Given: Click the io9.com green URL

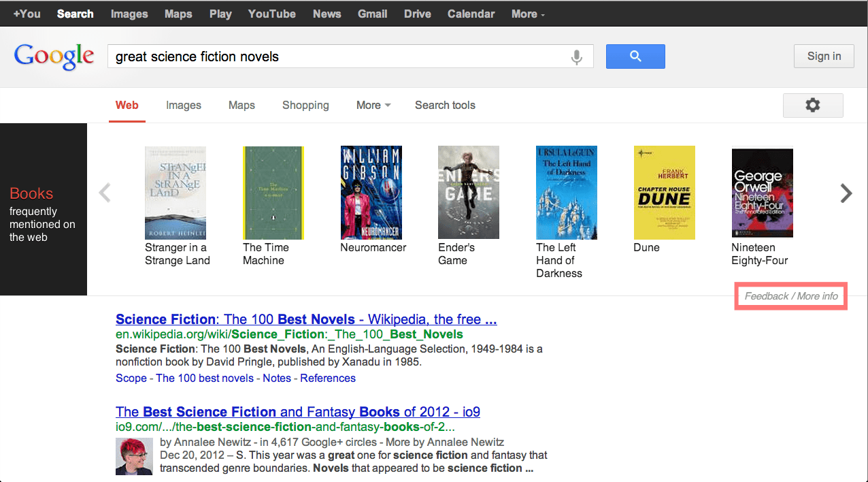Looking at the screenshot, I should coord(286,428).
